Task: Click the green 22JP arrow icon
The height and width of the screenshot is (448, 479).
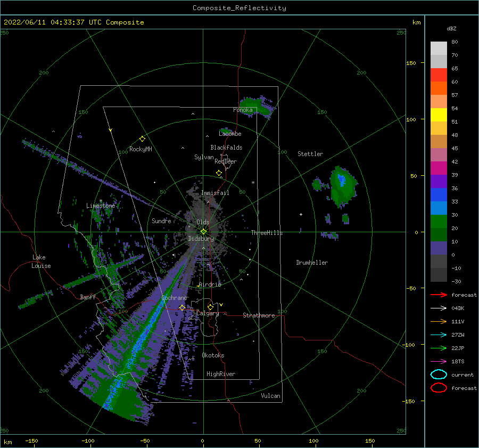Action: [439, 348]
